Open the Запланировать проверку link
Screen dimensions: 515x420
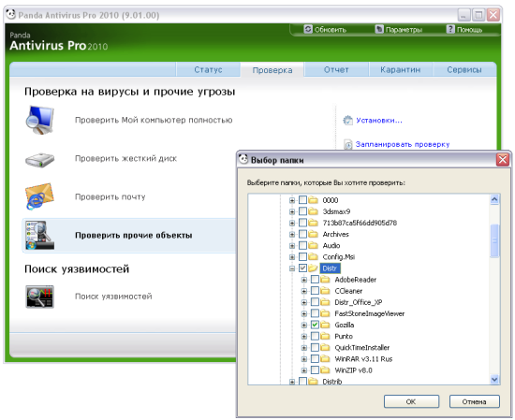(x=403, y=144)
